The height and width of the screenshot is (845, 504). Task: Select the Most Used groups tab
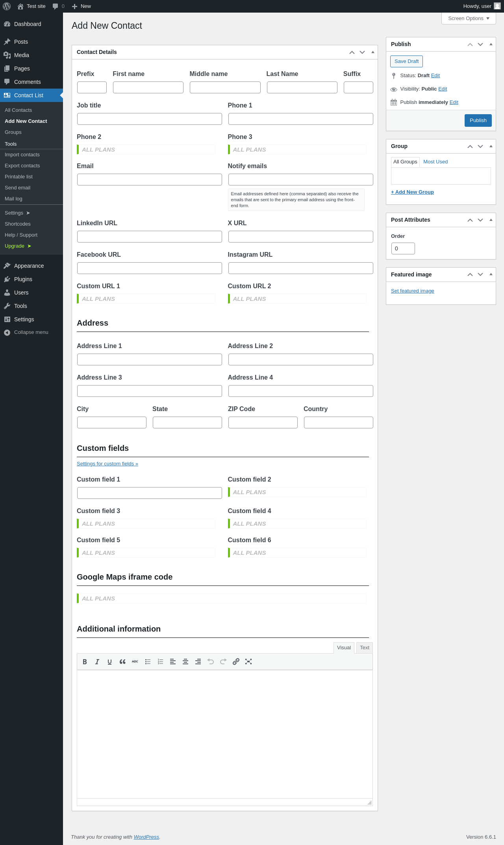click(435, 162)
